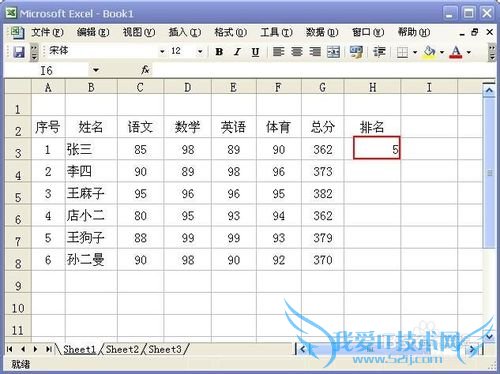Select the cell with name 张三
Screen dimensions: 500x374
(x=91, y=149)
